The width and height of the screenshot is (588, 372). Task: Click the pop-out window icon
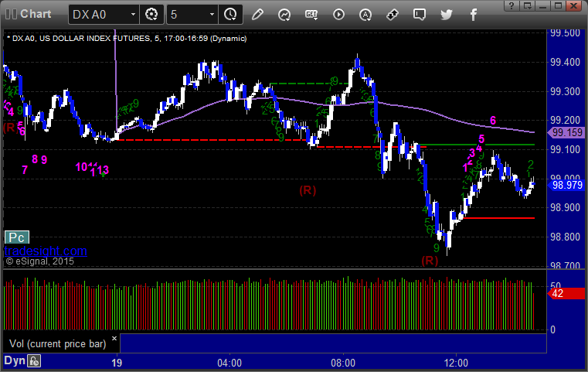click(527, 5)
